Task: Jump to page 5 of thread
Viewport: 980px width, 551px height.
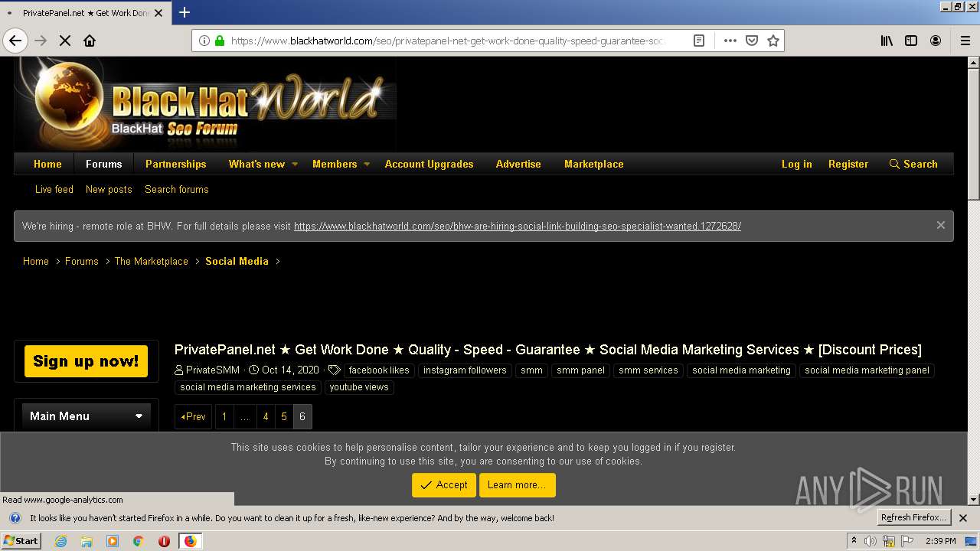Action: (x=284, y=417)
